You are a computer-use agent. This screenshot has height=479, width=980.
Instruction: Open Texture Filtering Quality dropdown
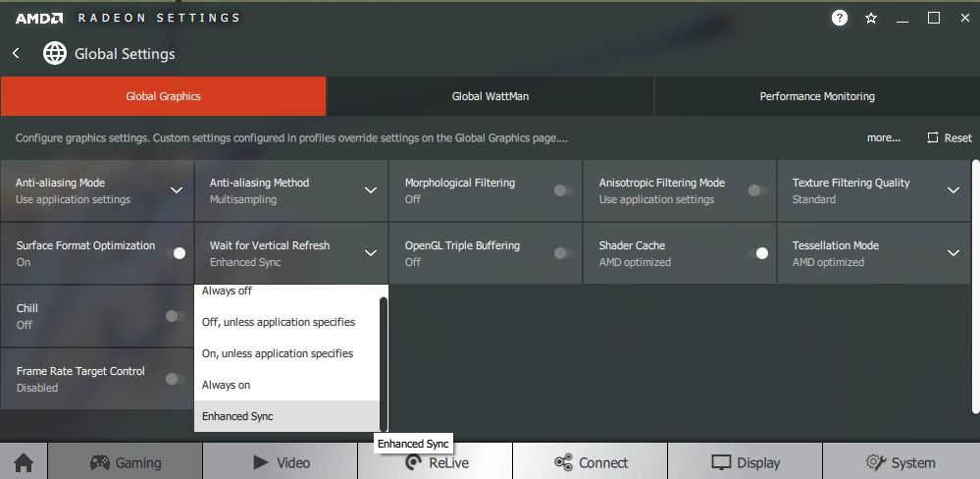954,190
